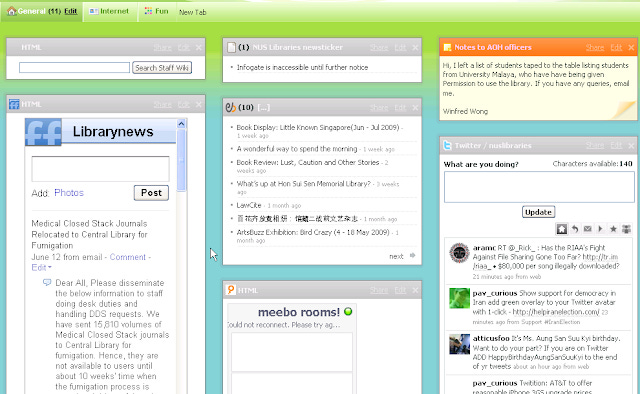
Task: Click Edit on Notes to AOH officers widget
Action: tap(616, 48)
